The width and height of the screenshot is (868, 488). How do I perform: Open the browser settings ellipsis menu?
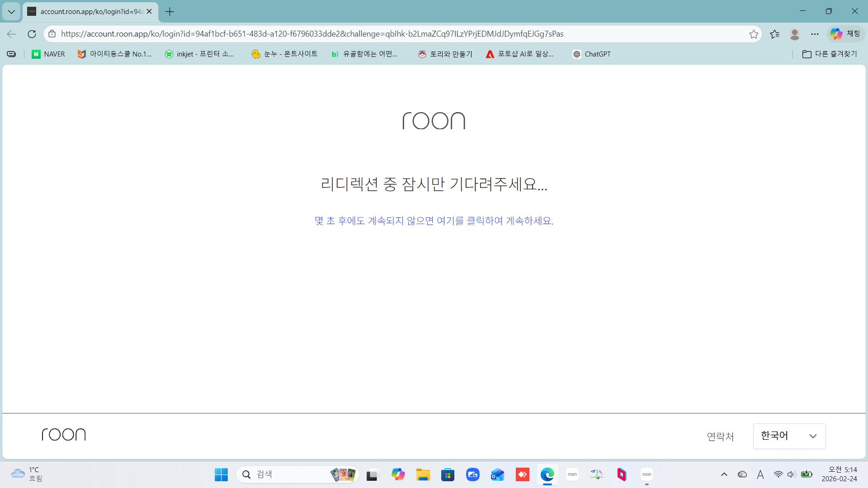point(815,34)
